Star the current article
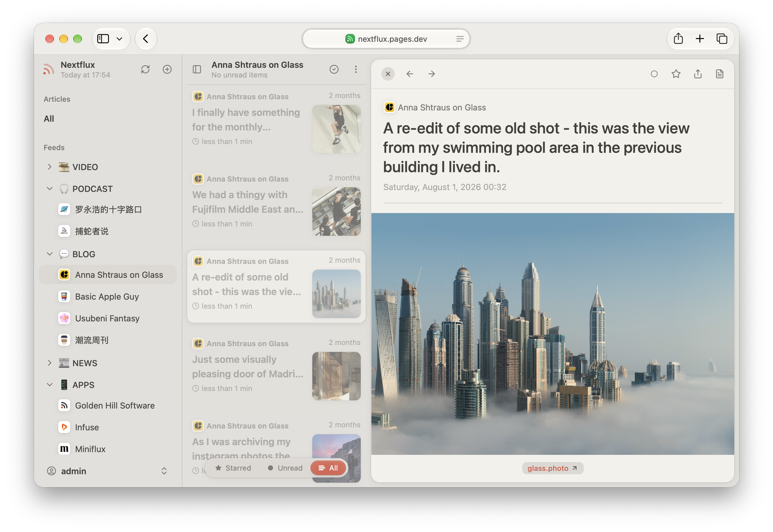 point(675,74)
